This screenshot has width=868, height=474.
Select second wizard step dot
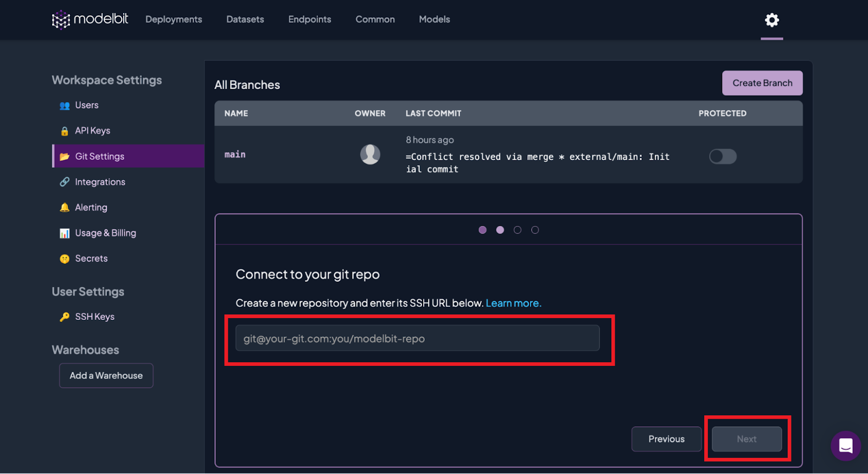click(x=500, y=230)
